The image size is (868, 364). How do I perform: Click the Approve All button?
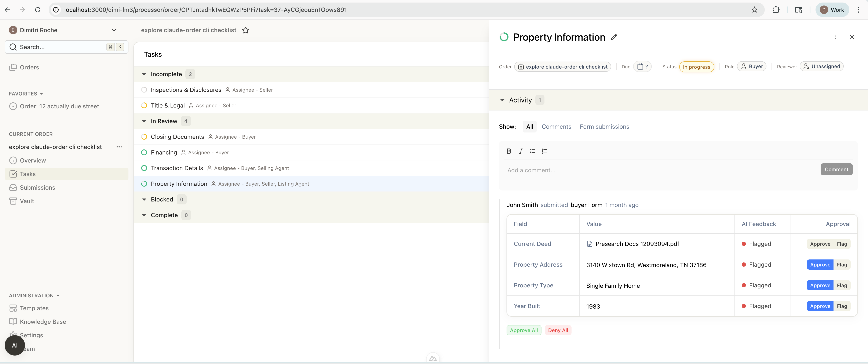524,330
